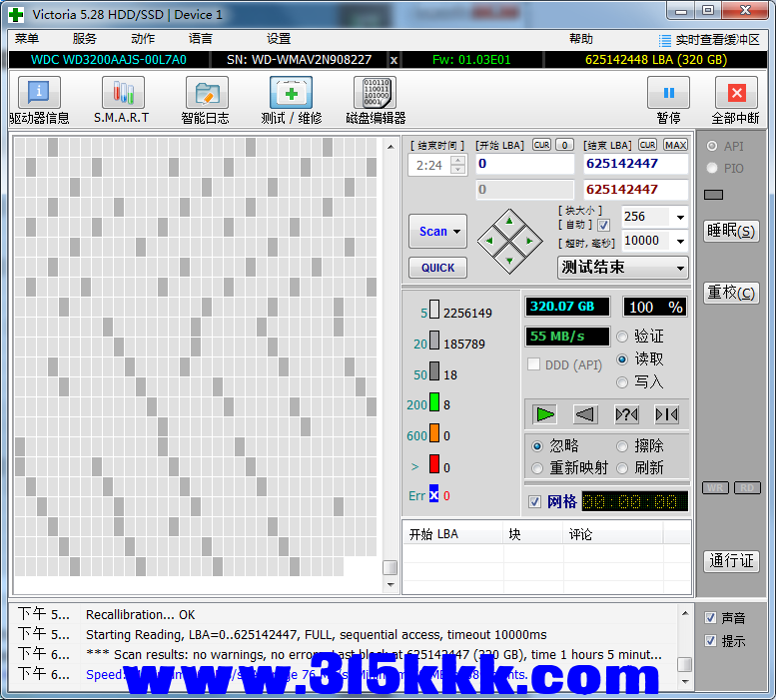Open the disk editor (磁盘编辑器) icon
Viewport: 776px width, 700px height.
(376, 93)
